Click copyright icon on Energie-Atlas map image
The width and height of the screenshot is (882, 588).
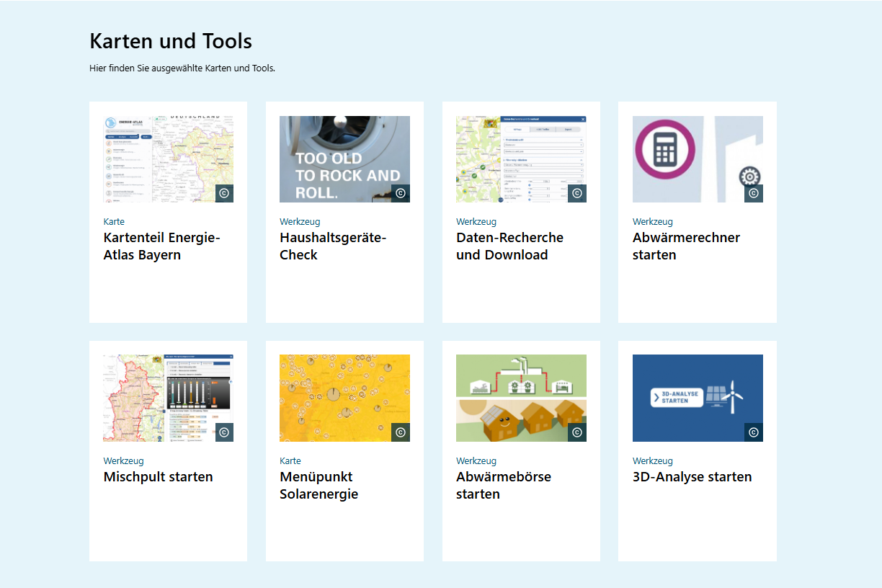pyautogui.click(x=224, y=193)
